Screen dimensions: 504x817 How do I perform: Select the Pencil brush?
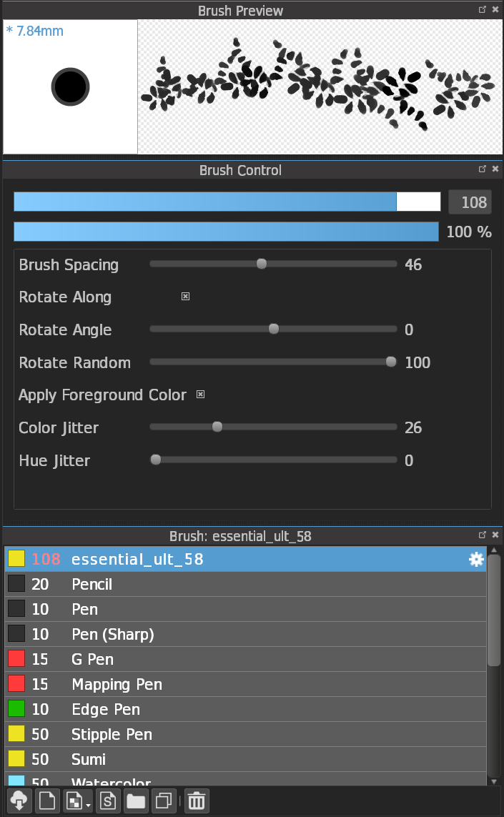point(92,585)
